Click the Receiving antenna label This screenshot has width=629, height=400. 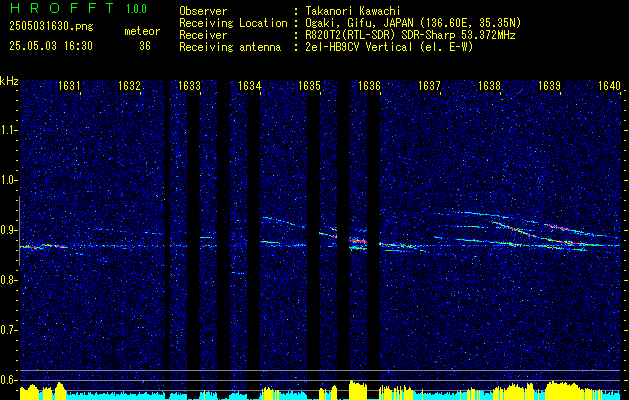[x=230, y=47]
